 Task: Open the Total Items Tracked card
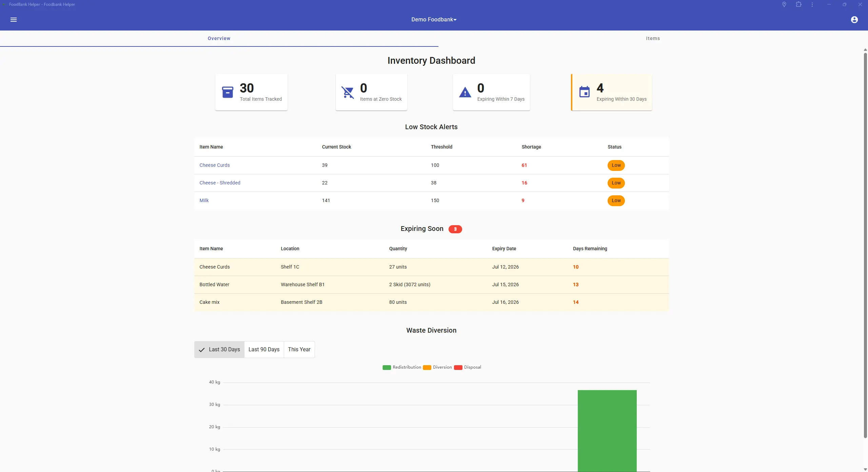[x=251, y=92]
